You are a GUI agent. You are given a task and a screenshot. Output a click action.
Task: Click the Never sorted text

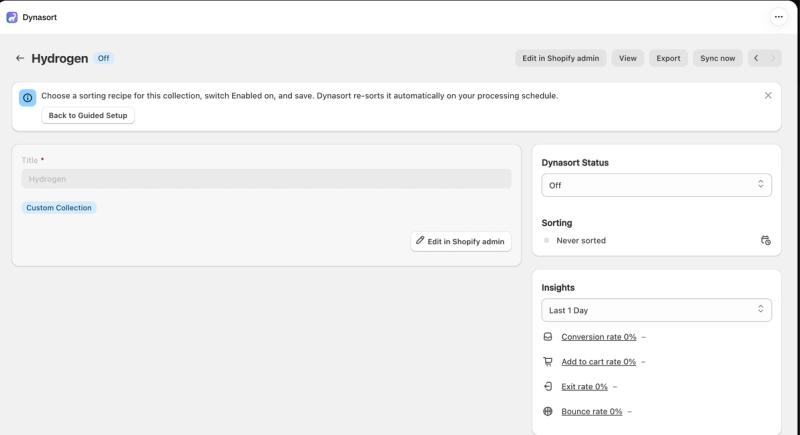[x=581, y=240]
